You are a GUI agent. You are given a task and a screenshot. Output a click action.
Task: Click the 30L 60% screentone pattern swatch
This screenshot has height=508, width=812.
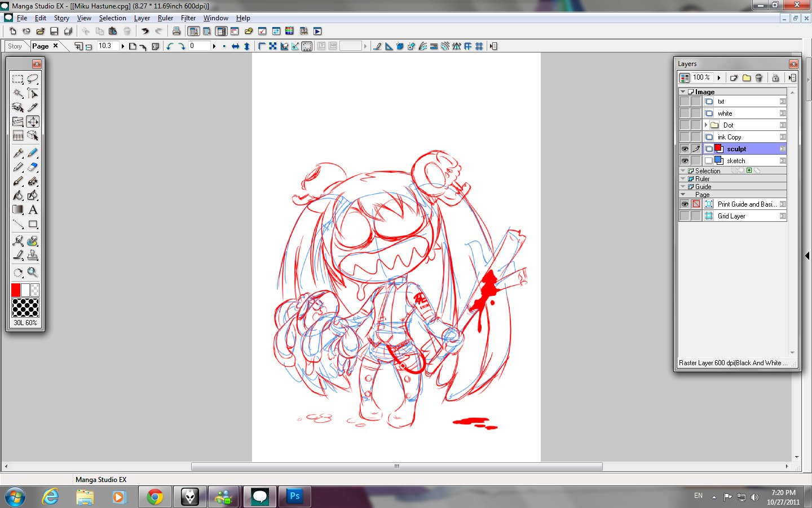pyautogui.click(x=25, y=308)
